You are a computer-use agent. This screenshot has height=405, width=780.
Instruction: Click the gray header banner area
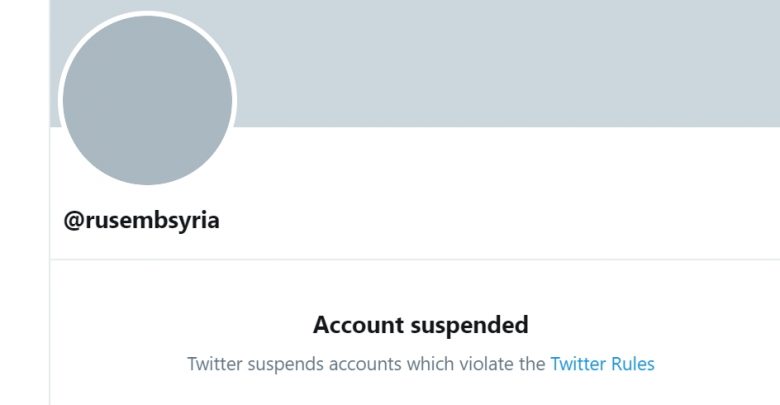[500, 60]
